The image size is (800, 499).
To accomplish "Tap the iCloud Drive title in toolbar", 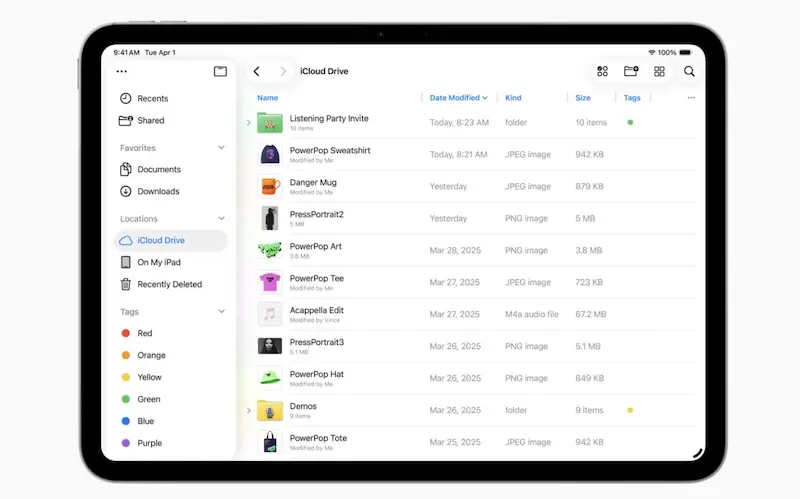I will [x=324, y=71].
